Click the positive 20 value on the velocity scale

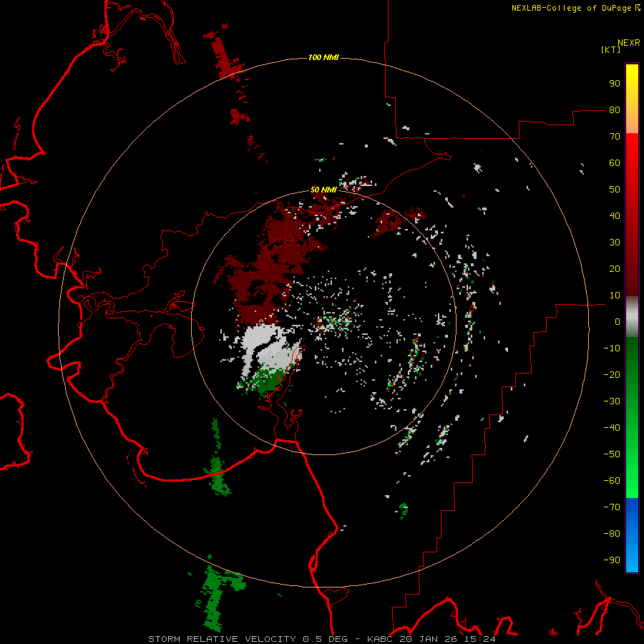615,269
